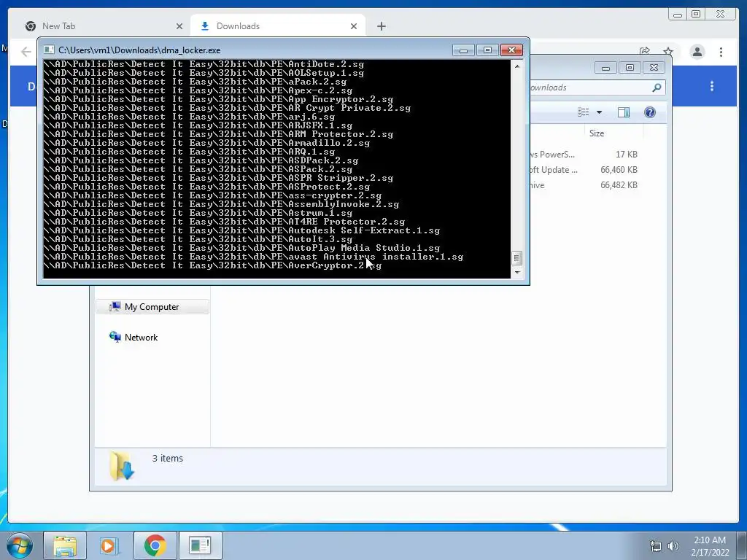
Task: Open Chrome's share icon in the address bar
Action: click(645, 51)
